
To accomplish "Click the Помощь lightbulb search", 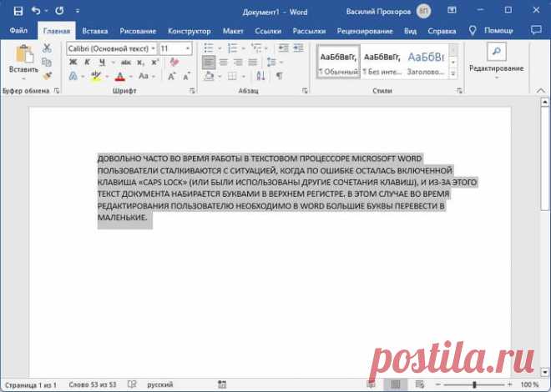I will pyautogui.click(x=491, y=31).
